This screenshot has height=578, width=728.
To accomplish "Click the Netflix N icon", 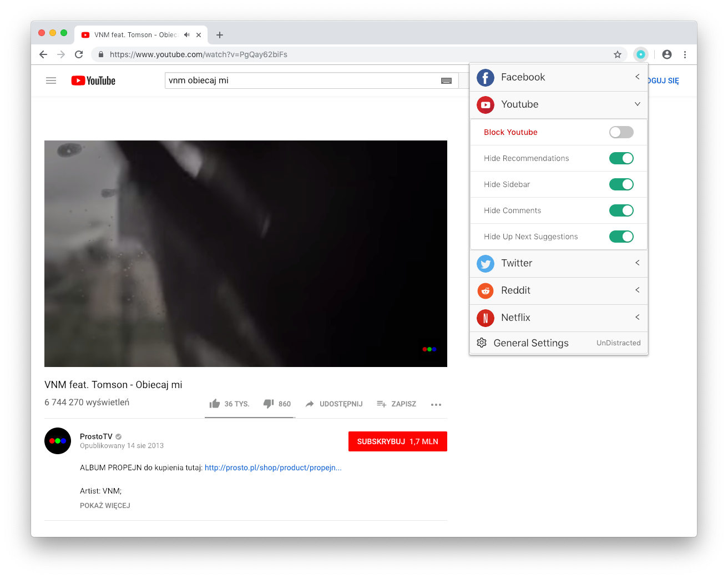I will pyautogui.click(x=486, y=318).
